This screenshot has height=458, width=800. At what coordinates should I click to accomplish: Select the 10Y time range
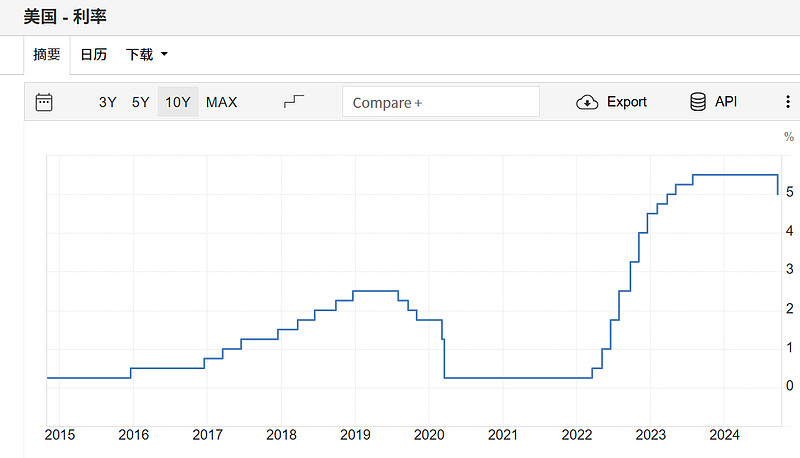click(178, 102)
